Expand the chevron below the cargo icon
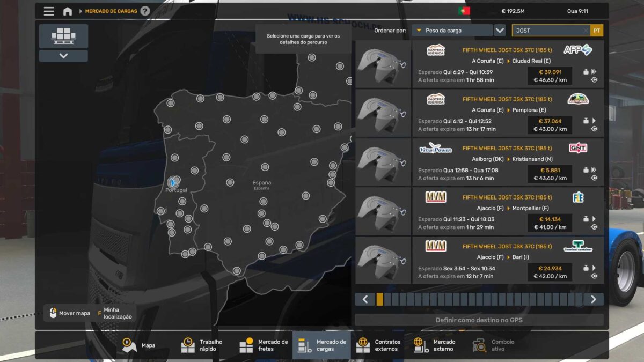 [63, 56]
